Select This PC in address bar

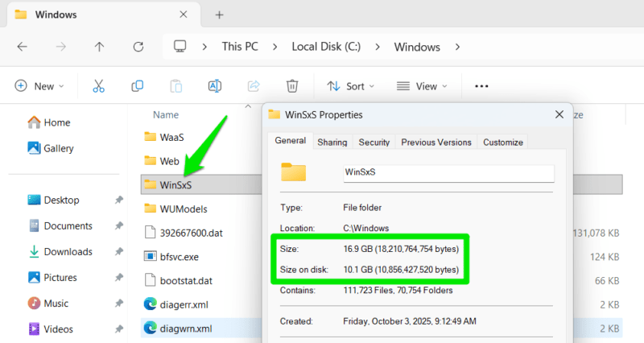pyautogui.click(x=240, y=47)
